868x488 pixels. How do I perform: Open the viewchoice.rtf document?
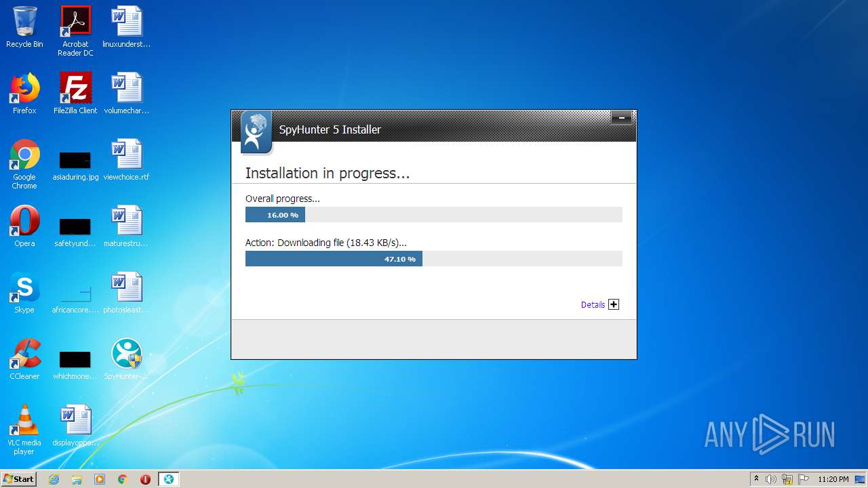[127, 160]
